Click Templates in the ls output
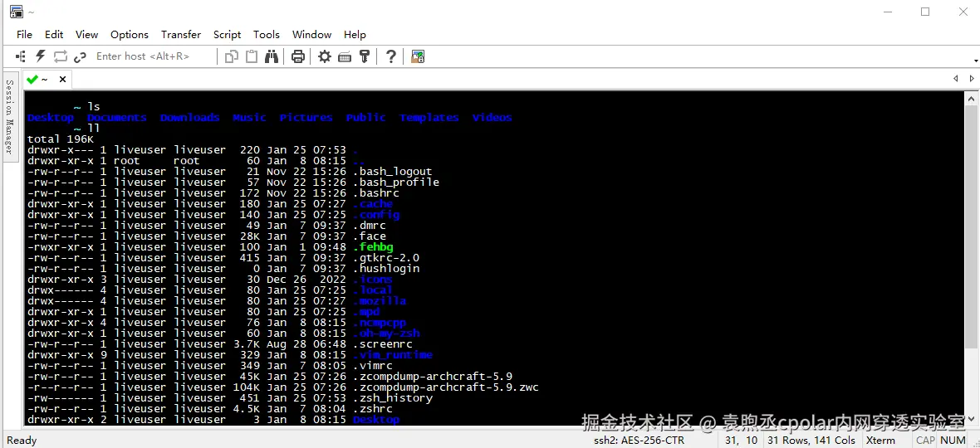The height and width of the screenshot is (448, 980). pyautogui.click(x=429, y=117)
